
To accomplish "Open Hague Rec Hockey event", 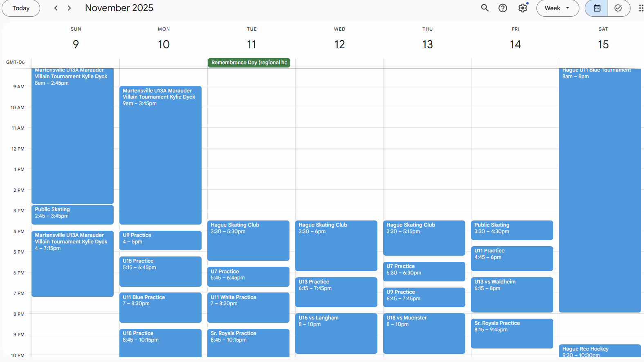I will pos(599,351).
